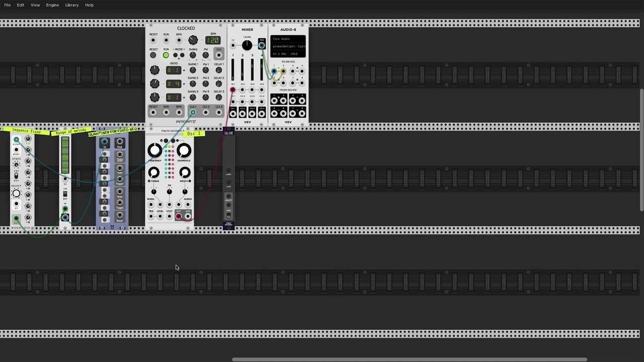Image resolution: width=644 pixels, height=362 pixels.
Task: Click the X 4 ratio display on Clocked
Action: click(x=174, y=83)
